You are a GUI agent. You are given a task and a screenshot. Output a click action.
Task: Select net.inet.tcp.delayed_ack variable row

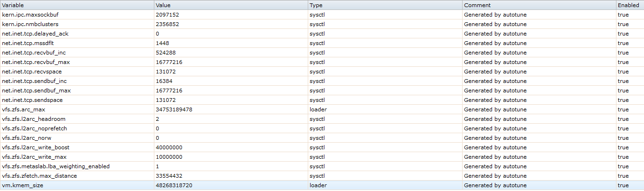35,34
